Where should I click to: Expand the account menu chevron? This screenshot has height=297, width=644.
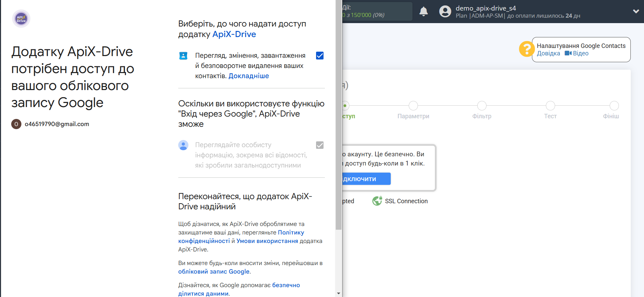tap(636, 11)
